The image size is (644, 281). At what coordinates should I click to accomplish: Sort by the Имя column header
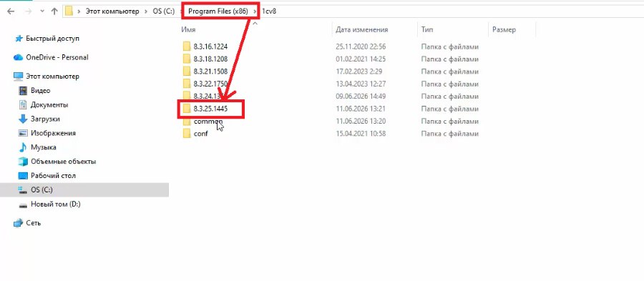click(x=188, y=29)
